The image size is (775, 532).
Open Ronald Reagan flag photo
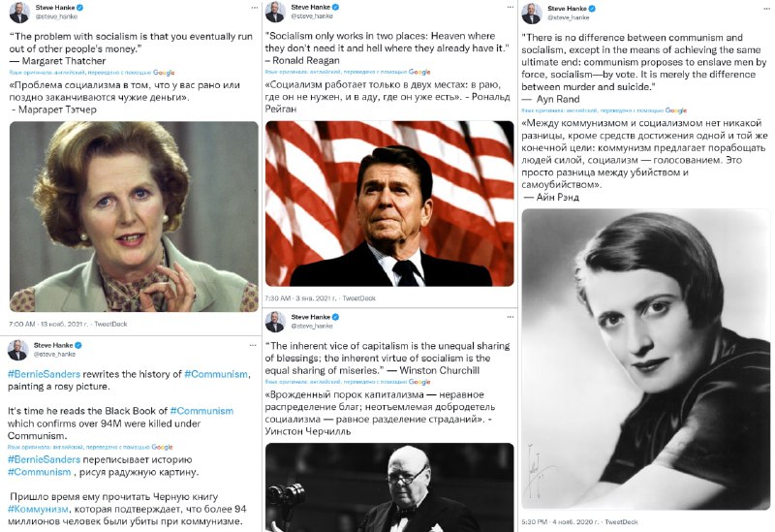coord(389,203)
